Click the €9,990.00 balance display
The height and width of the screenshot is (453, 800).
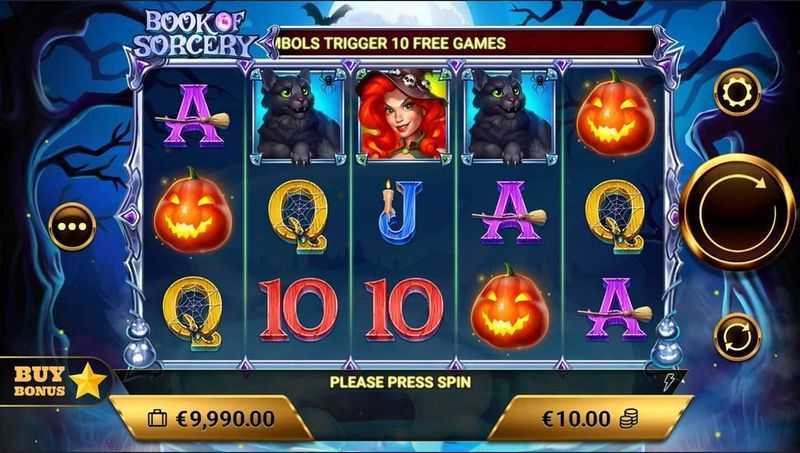pos(225,419)
